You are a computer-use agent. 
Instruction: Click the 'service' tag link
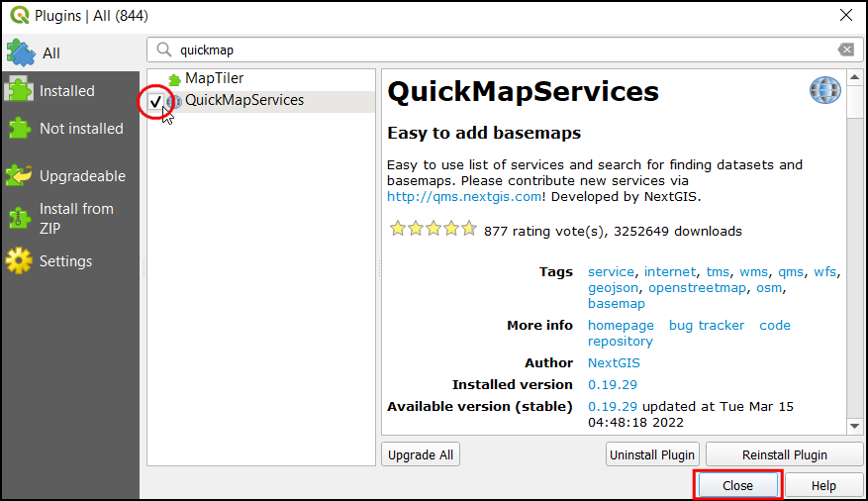[x=611, y=272]
